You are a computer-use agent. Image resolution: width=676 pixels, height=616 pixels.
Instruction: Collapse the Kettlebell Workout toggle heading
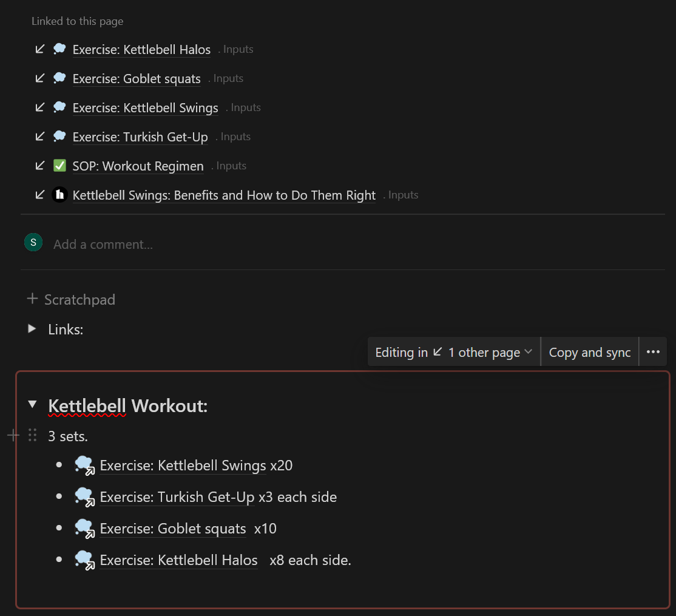32,405
